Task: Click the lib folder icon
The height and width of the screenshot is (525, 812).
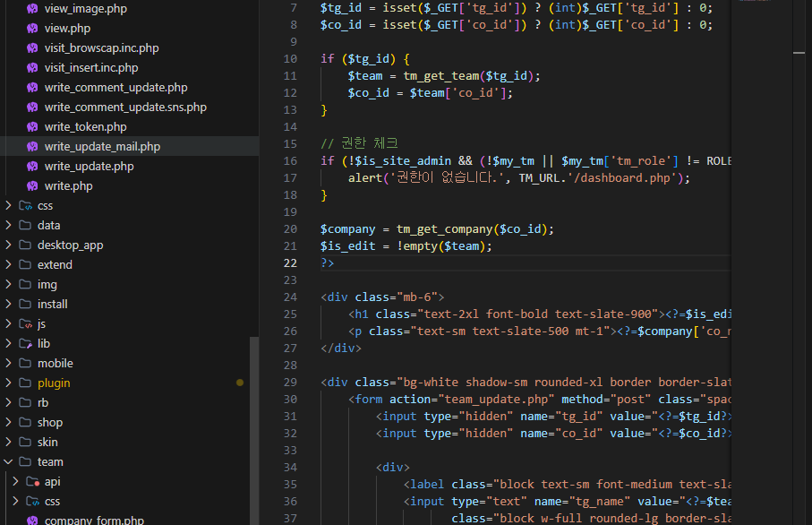Action: point(24,344)
